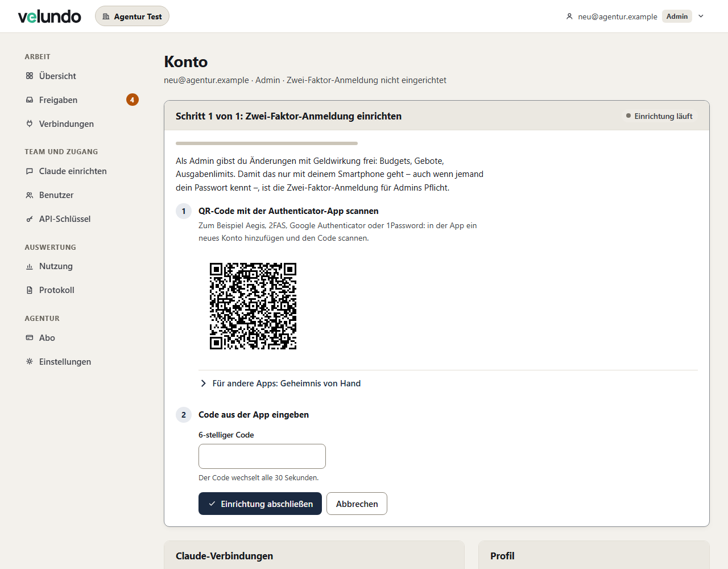Viewport: 728px width, 569px height.
Task: Open Einstellungen in sidebar
Action: (83, 361)
